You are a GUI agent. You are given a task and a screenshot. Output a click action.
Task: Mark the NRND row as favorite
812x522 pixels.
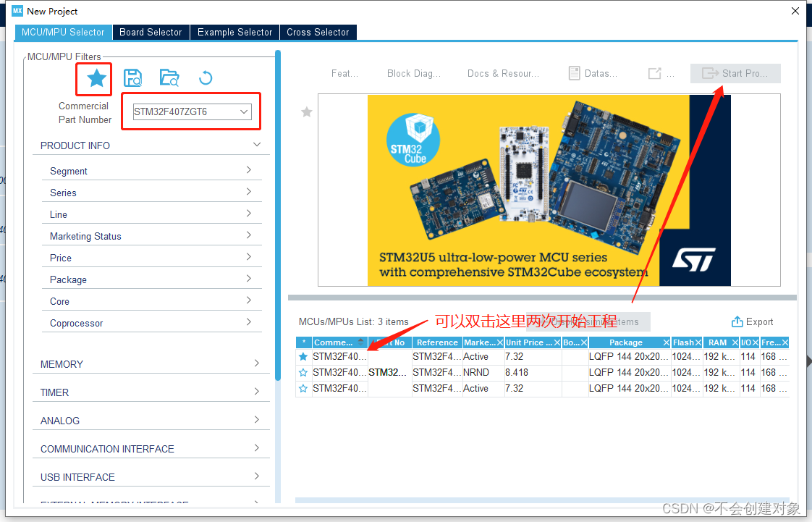[303, 372]
